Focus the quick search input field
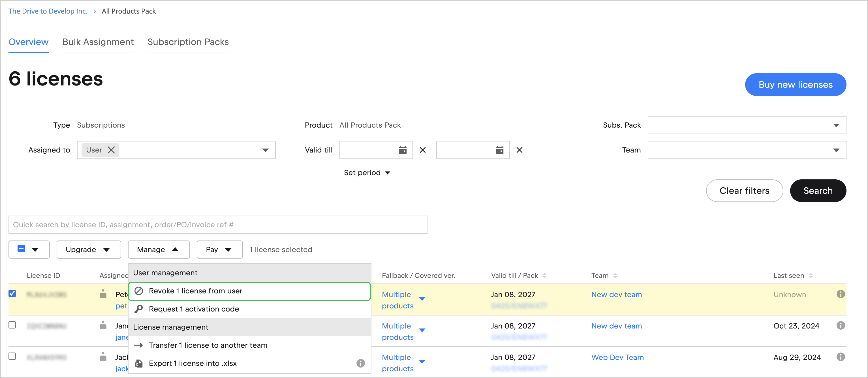The height and width of the screenshot is (378, 868). pos(218,225)
